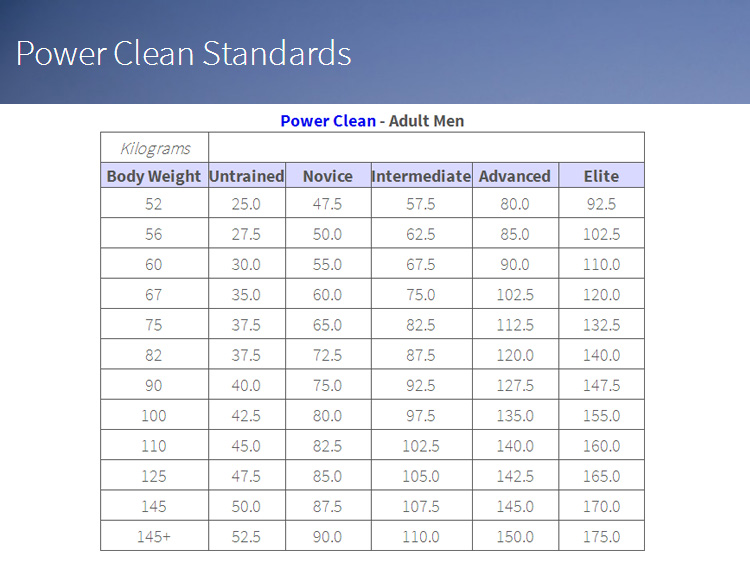Click Elite value 92.5 in row 52
This screenshot has height=563, width=750.
(601, 204)
